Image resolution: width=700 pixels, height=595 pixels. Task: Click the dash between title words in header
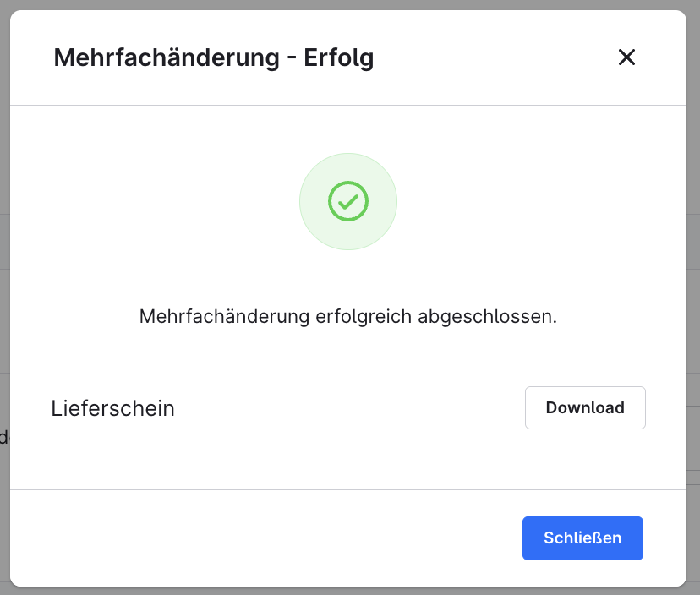[292, 58]
